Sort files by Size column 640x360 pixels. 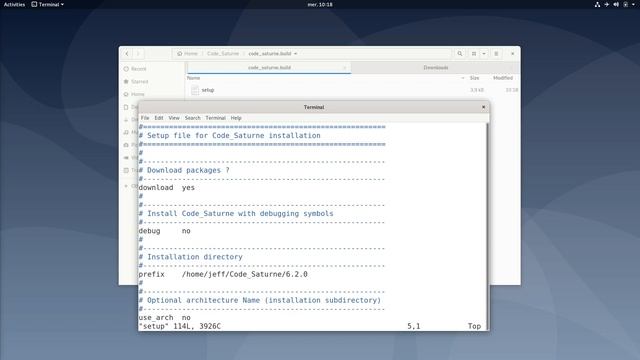tap(474, 78)
